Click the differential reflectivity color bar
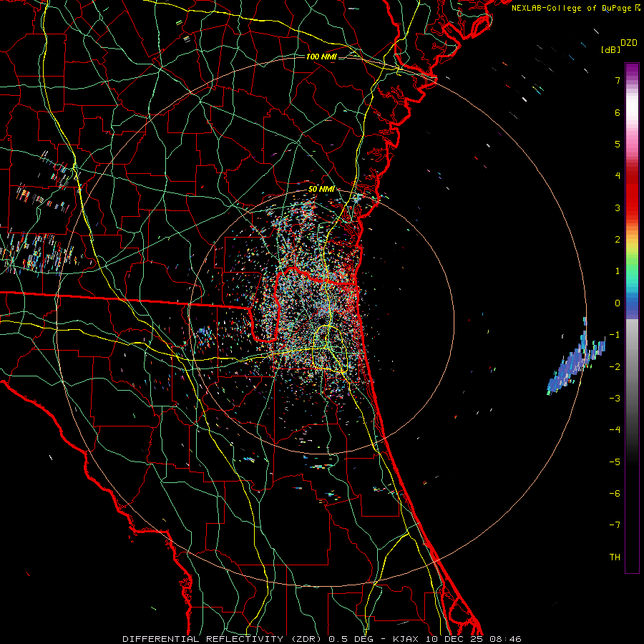The image size is (644, 644). click(632, 318)
